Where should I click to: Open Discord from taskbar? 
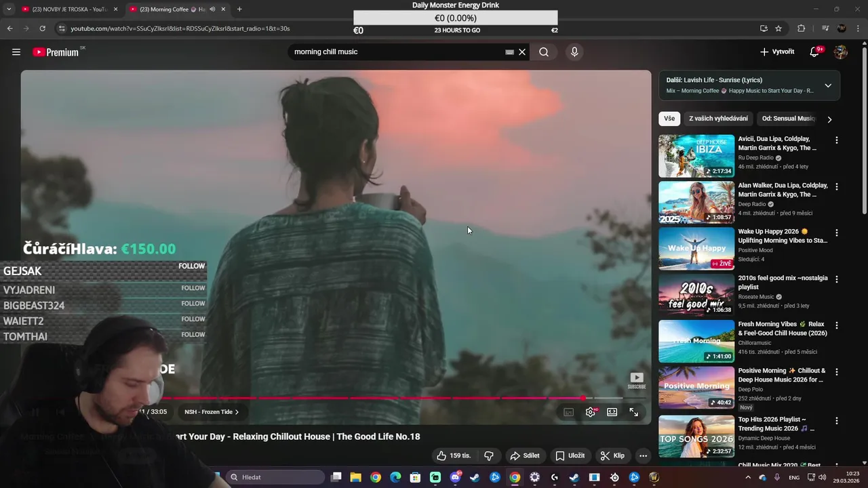455,477
